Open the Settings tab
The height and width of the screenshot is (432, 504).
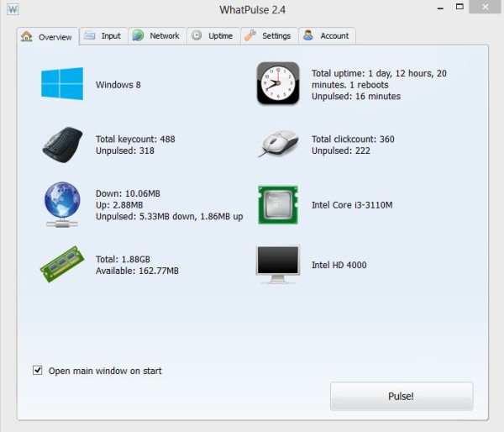coord(270,35)
